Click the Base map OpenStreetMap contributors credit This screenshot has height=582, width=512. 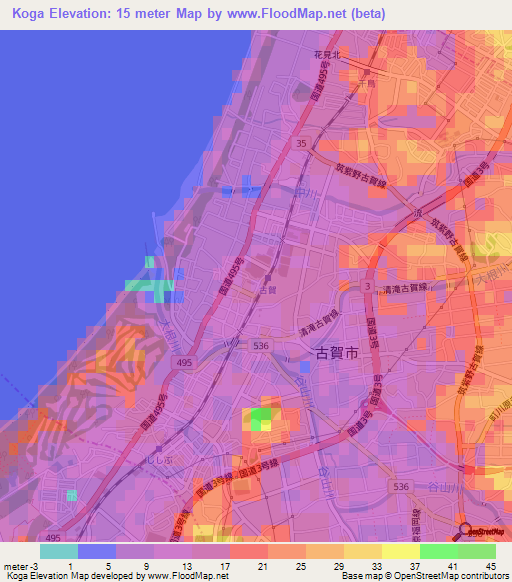pyautogui.click(x=425, y=576)
